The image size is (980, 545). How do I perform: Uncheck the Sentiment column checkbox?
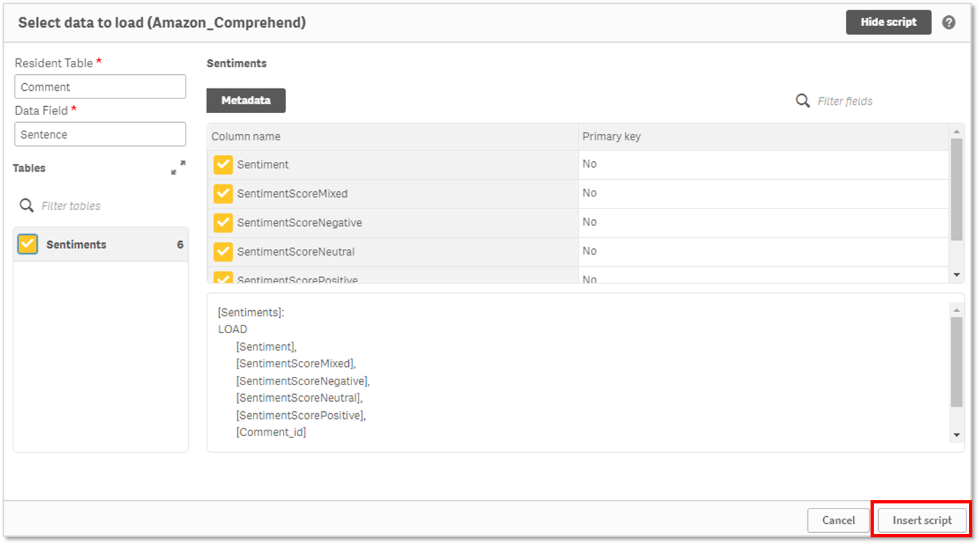click(x=223, y=164)
